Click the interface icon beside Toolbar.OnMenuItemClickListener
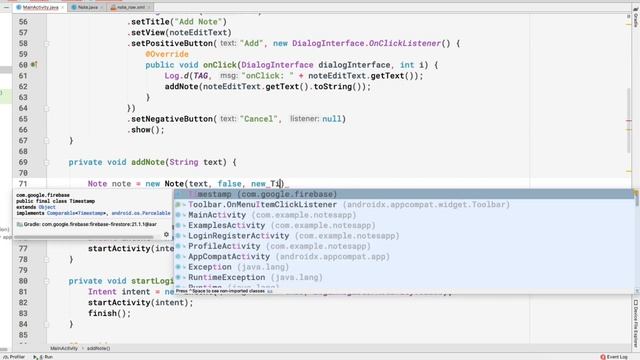The height and width of the screenshot is (360, 640). (179, 204)
